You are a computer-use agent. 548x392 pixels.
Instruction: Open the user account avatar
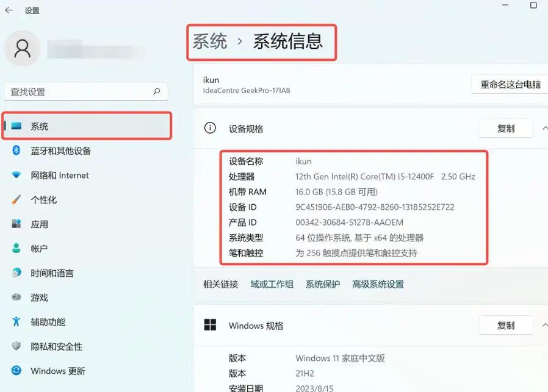(x=23, y=48)
